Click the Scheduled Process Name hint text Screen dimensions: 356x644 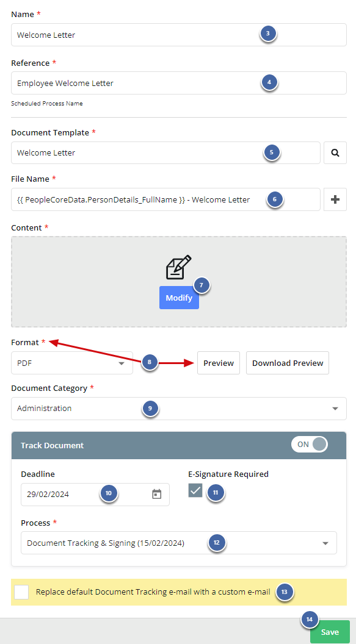[47, 104]
